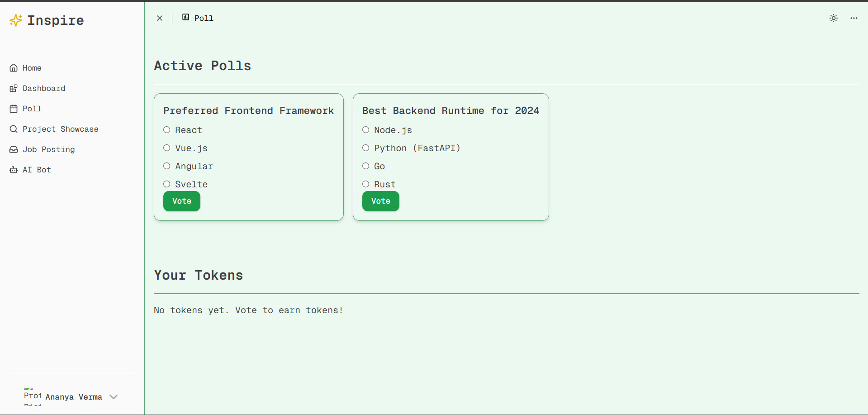The image size is (868, 415).
Task: Expand the Ananya Verma profile menu
Action: click(114, 396)
